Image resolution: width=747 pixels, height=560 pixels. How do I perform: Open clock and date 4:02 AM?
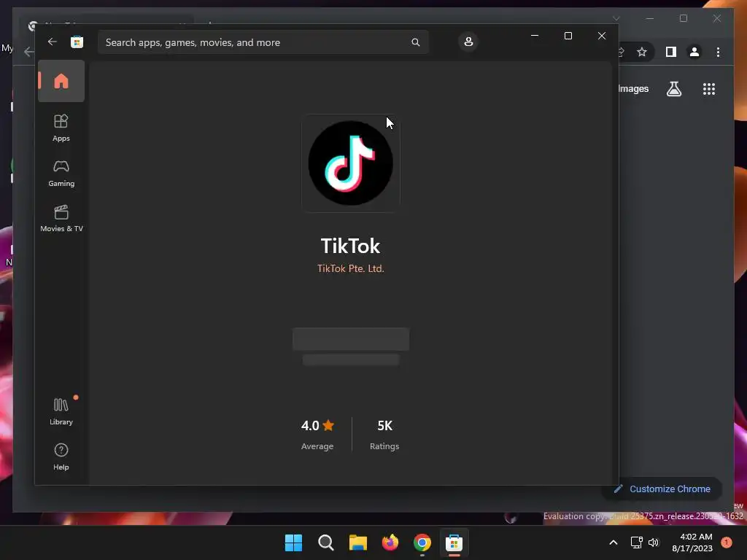click(692, 542)
